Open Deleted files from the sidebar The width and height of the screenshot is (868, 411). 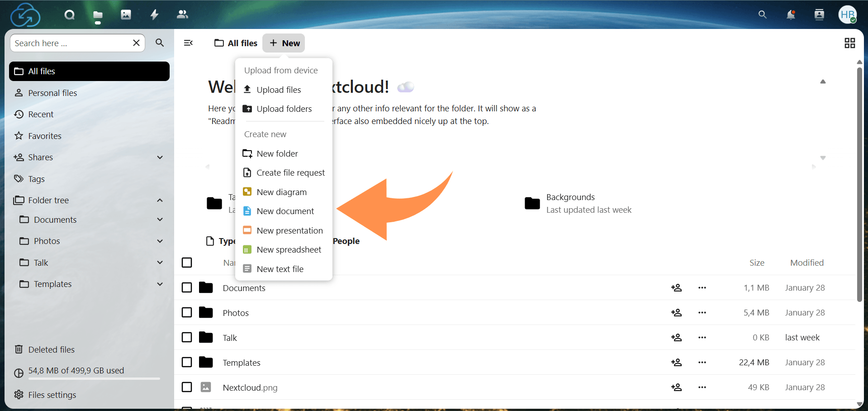[51, 349]
